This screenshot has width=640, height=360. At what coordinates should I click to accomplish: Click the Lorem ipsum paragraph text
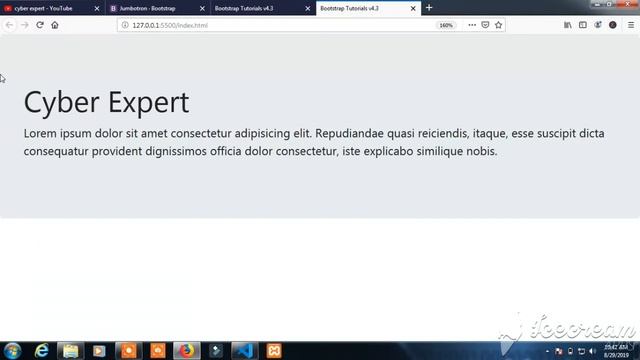coord(314,142)
